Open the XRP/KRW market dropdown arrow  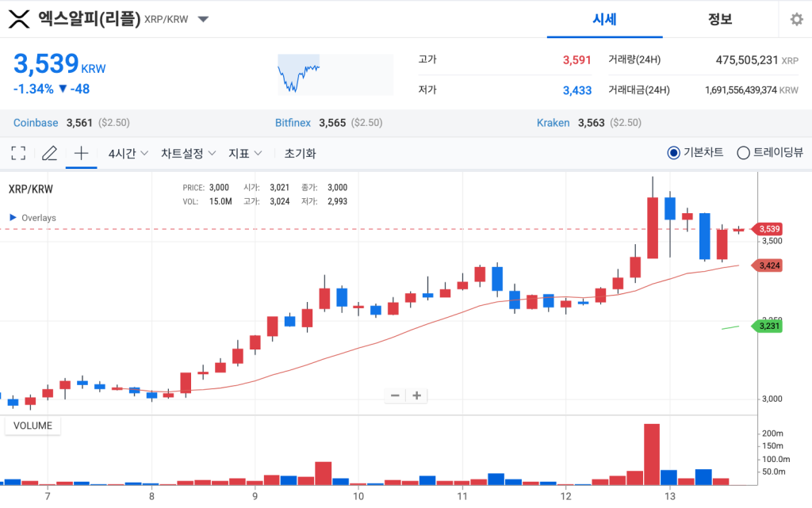pyautogui.click(x=203, y=20)
